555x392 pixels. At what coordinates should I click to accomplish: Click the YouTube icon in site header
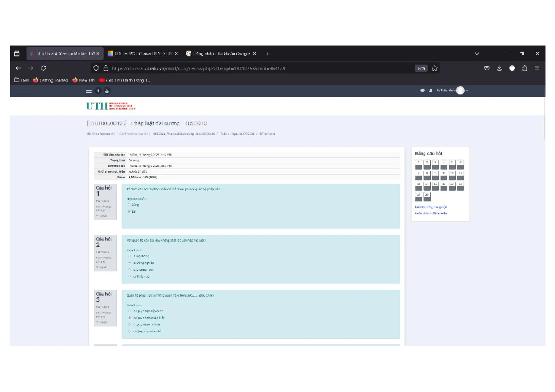click(x=107, y=91)
